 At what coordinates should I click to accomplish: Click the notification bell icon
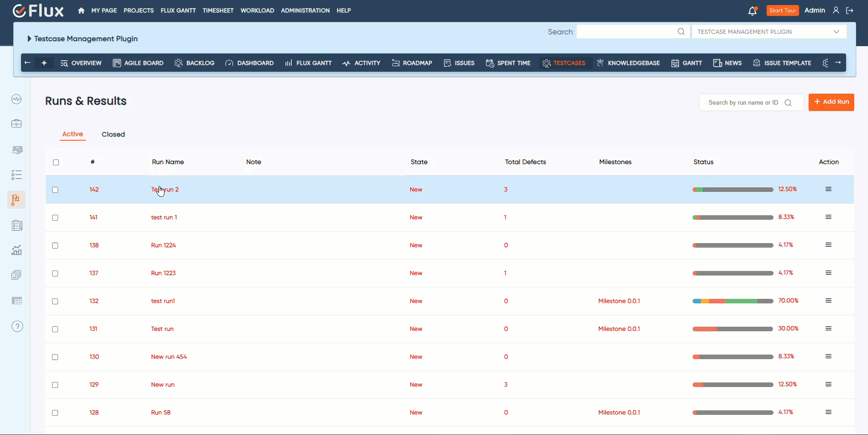tap(752, 11)
